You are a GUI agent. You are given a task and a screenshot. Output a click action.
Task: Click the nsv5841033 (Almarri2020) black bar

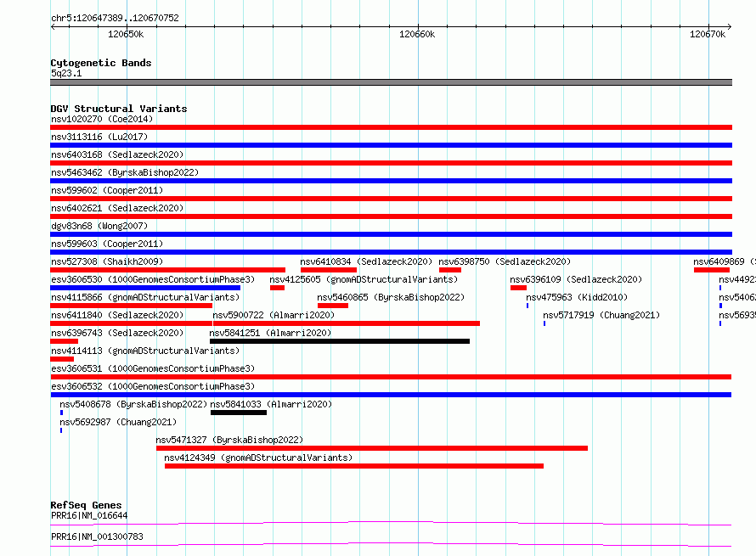click(238, 413)
